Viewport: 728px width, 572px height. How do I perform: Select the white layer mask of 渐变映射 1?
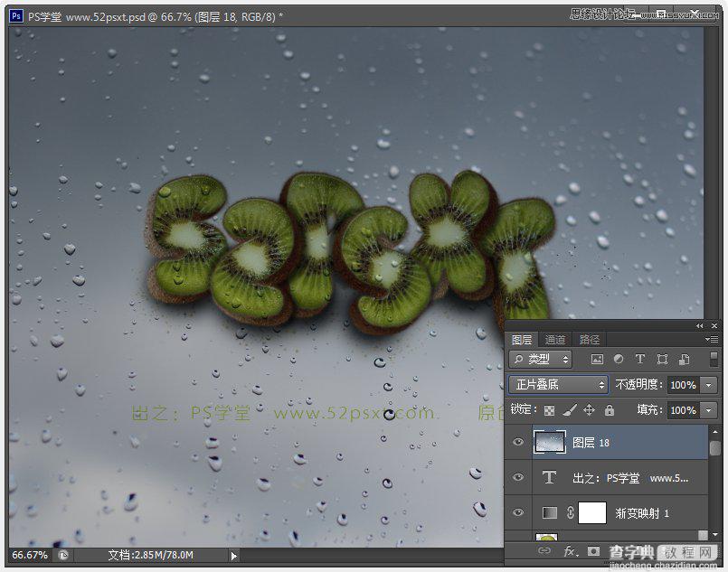[x=592, y=512]
